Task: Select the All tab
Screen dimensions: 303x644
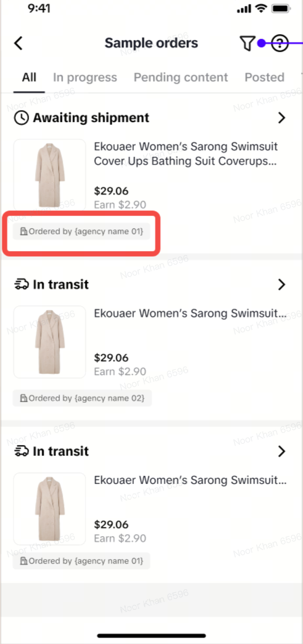Action: (x=29, y=78)
